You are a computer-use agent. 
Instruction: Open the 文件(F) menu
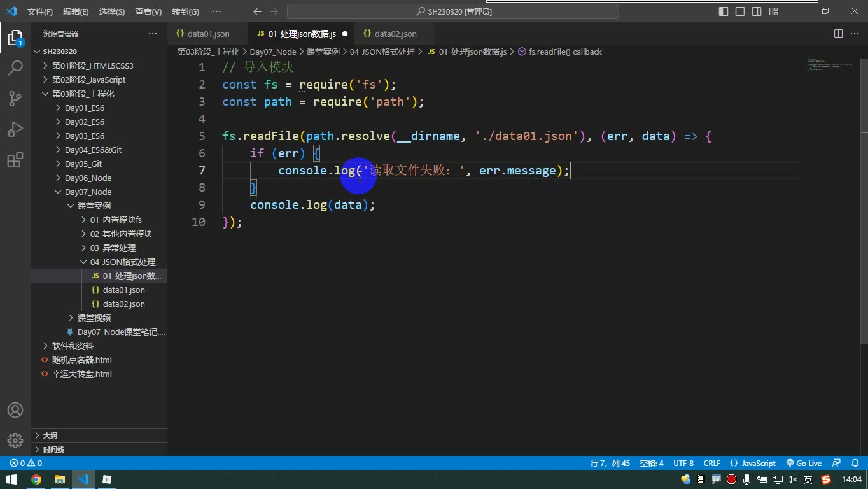pyautogui.click(x=40, y=11)
